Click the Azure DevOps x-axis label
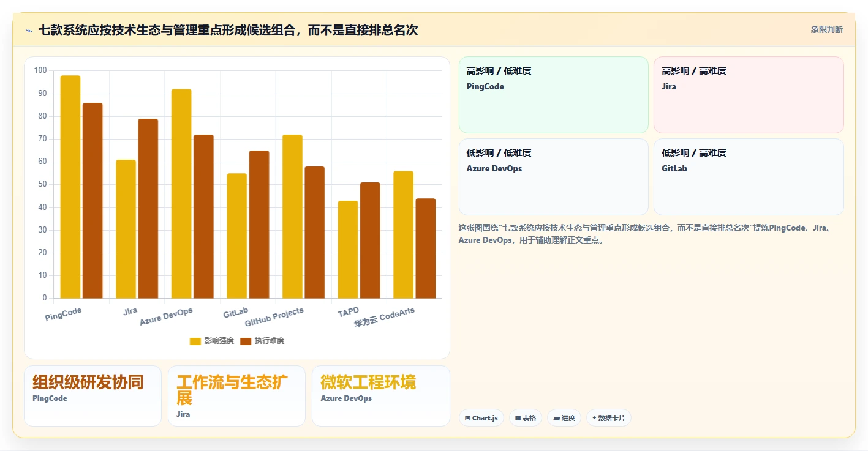 pos(166,316)
